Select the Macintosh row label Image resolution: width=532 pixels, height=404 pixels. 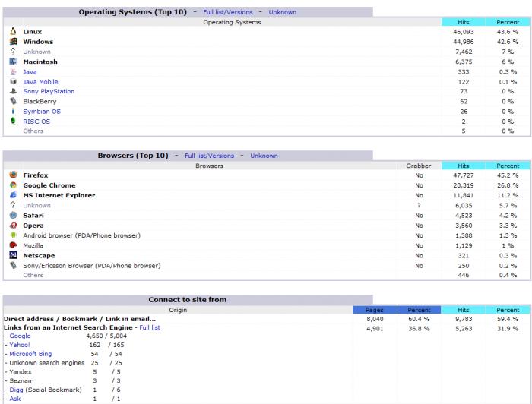tap(40, 62)
